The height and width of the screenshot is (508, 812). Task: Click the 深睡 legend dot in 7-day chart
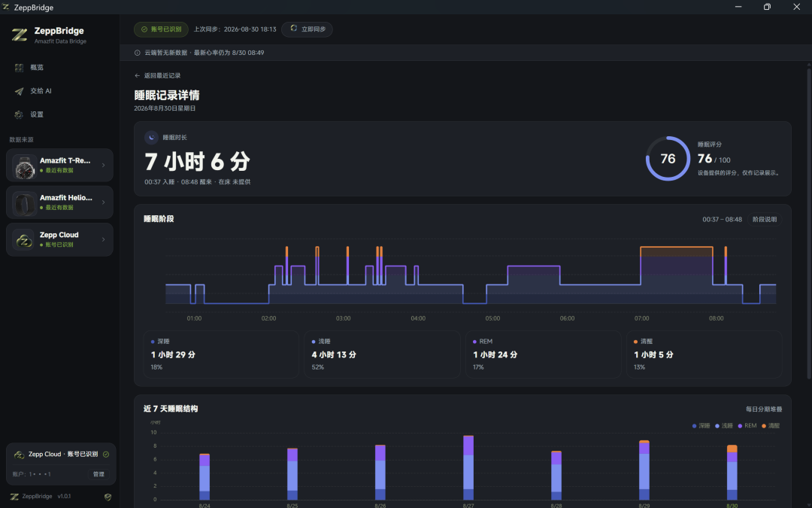(695, 426)
